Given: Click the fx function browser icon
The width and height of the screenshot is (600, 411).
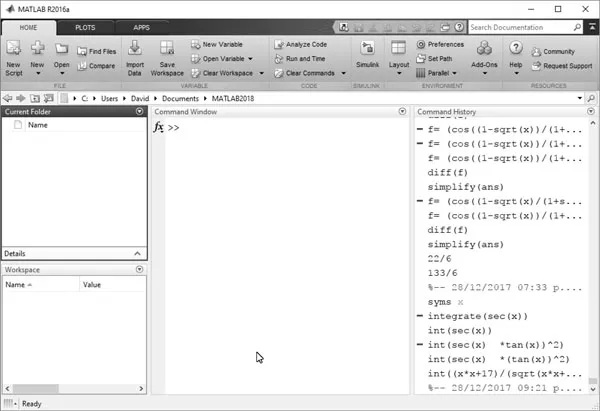Looking at the screenshot, I should click(x=159, y=128).
